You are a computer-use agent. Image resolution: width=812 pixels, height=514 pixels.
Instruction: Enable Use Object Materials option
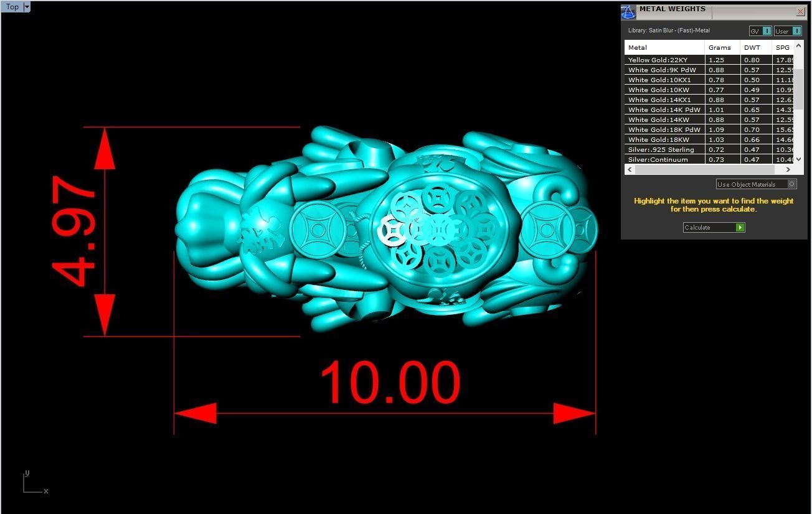[x=756, y=184]
